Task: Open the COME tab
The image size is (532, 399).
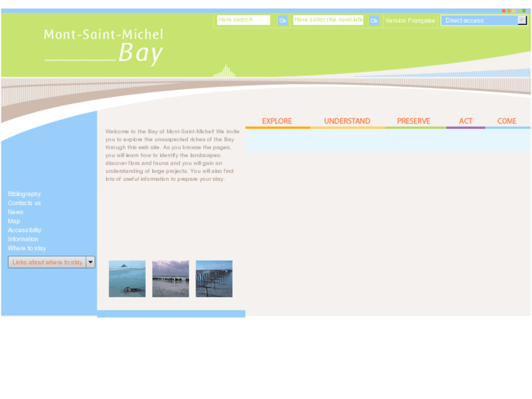Action: click(506, 122)
